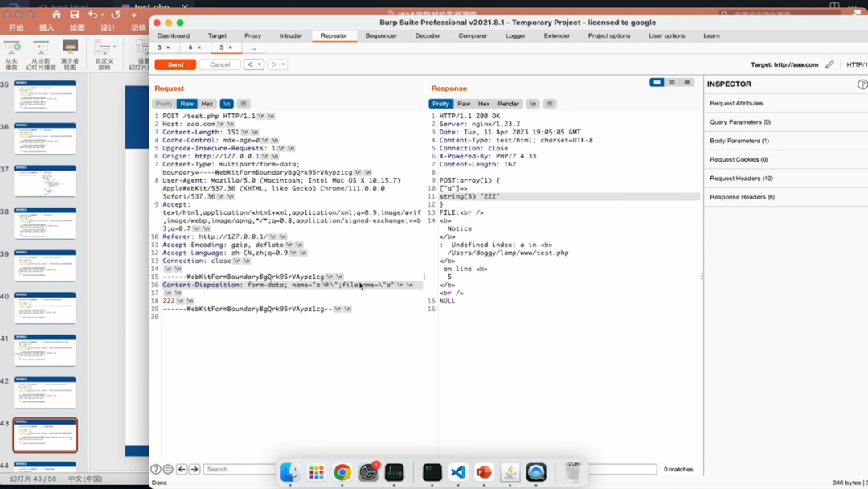Viewport: 868px width, 489px height.
Task: Switch to the Target tab
Action: 217,35
